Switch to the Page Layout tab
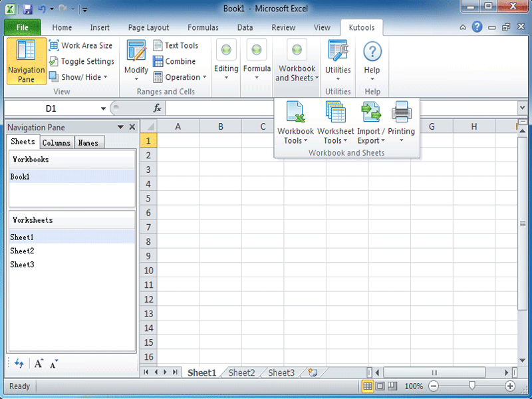Image resolution: width=532 pixels, height=399 pixels. click(148, 27)
